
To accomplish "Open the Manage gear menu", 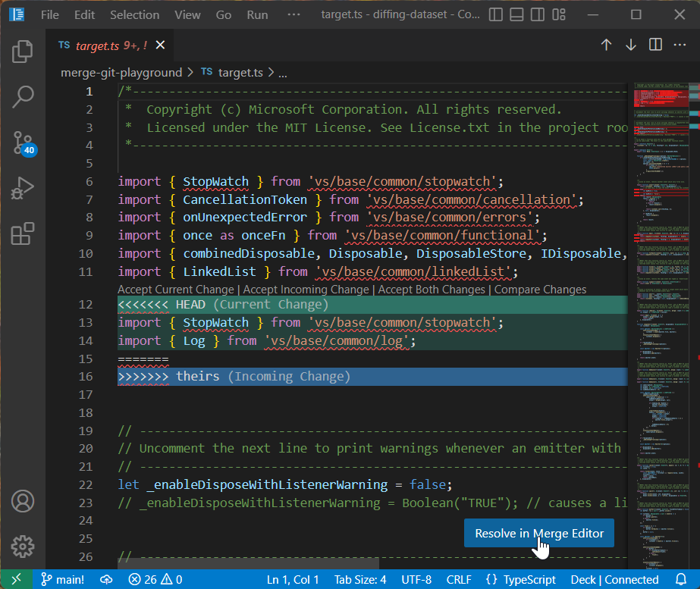I will click(x=22, y=546).
